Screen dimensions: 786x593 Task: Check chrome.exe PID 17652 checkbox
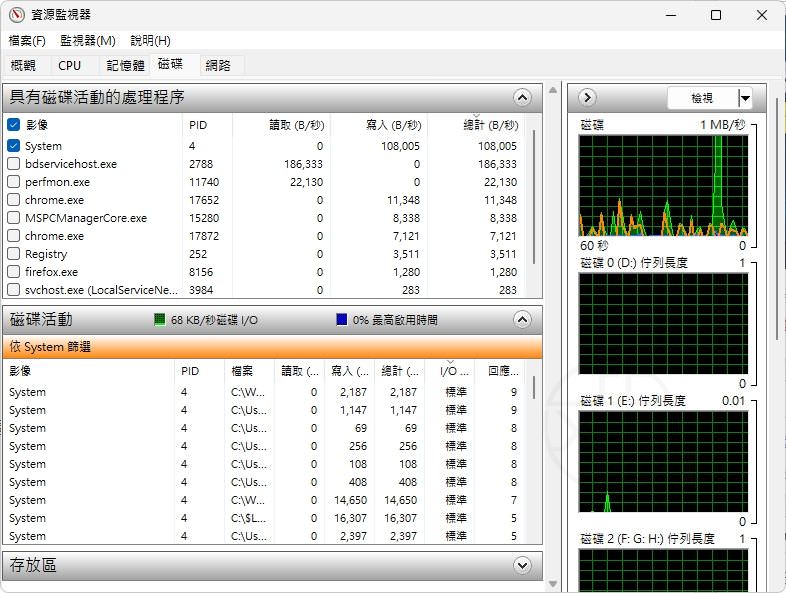(14, 200)
